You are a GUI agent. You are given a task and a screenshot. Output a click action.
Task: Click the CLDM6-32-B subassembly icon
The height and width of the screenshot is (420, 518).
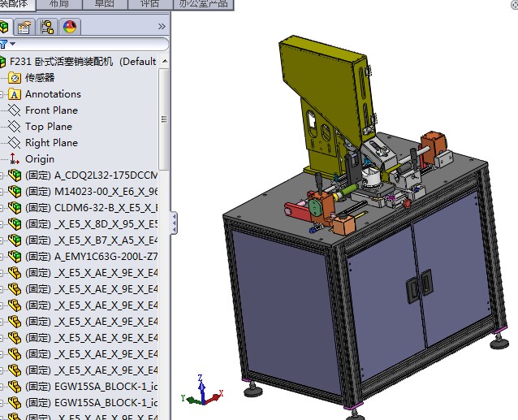click(15, 207)
